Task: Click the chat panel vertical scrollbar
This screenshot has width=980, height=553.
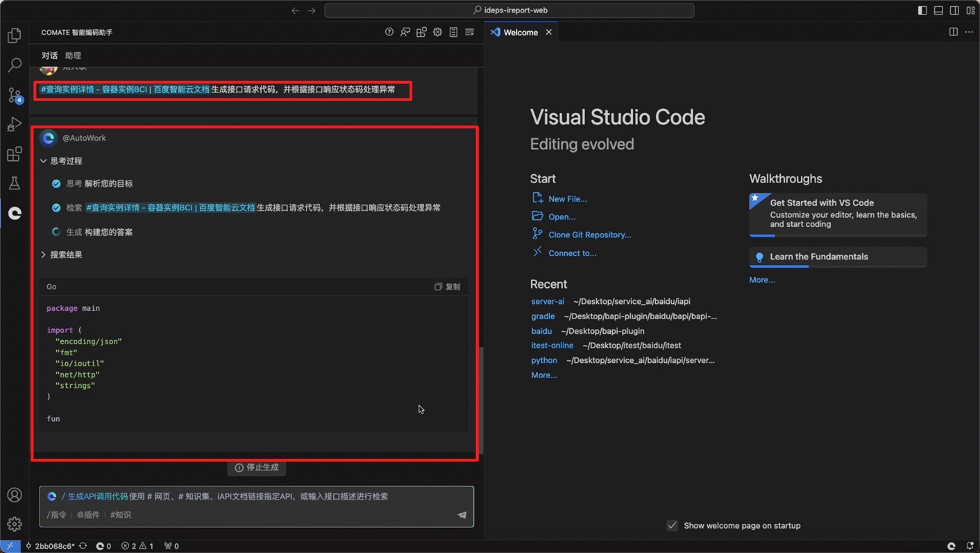Action: [480, 400]
